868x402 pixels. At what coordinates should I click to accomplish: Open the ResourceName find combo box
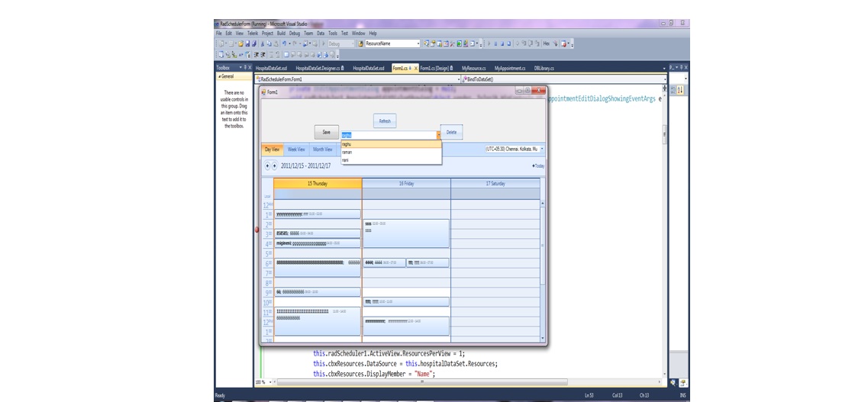[418, 43]
